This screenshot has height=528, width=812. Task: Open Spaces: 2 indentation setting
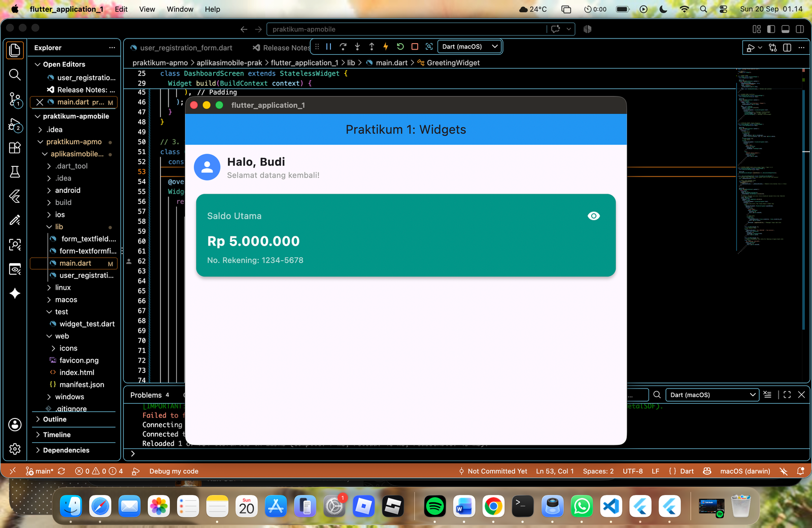pyautogui.click(x=598, y=471)
